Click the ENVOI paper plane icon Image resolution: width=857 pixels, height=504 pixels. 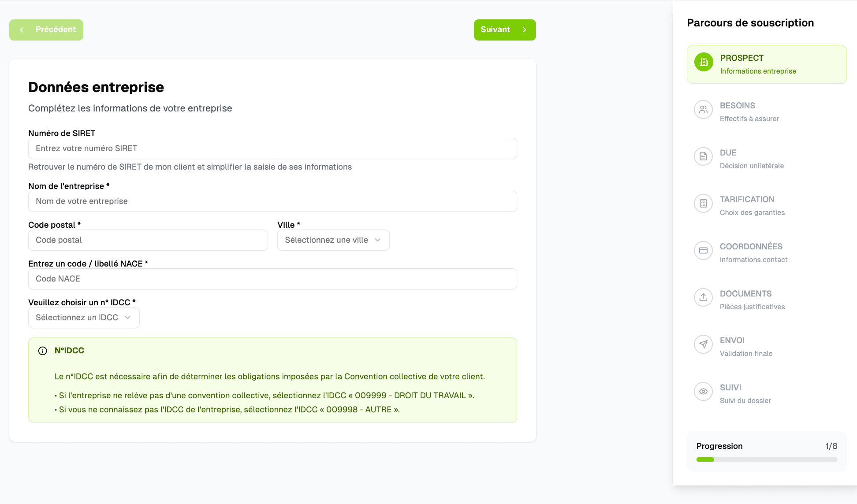point(703,344)
